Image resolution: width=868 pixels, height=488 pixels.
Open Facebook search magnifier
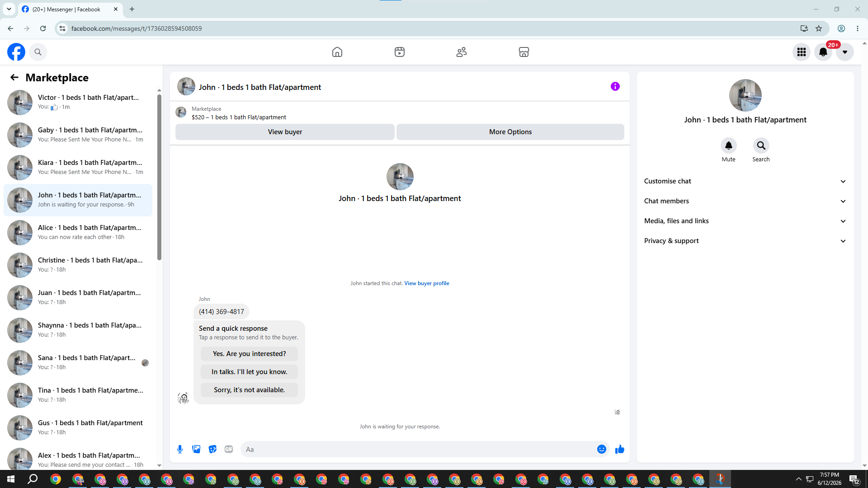(38, 52)
